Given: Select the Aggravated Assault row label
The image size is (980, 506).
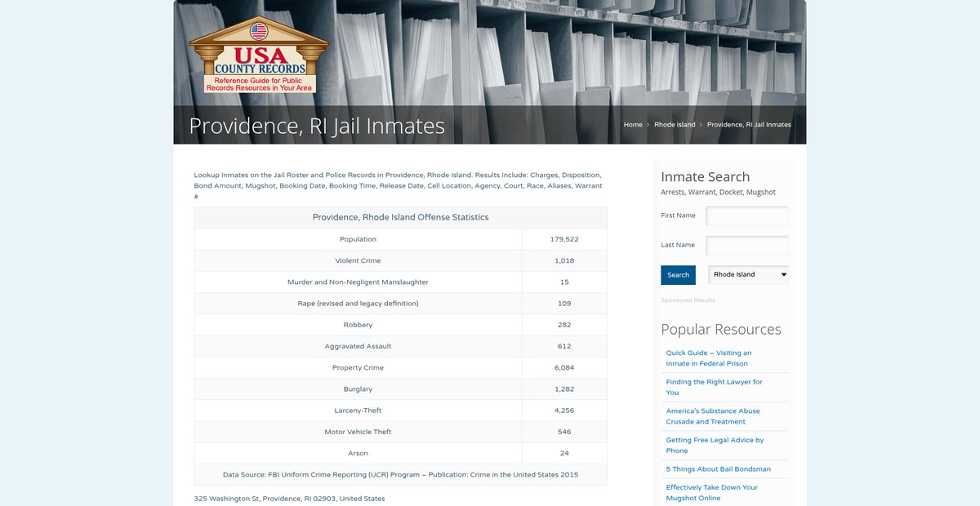Looking at the screenshot, I should pos(358,346).
